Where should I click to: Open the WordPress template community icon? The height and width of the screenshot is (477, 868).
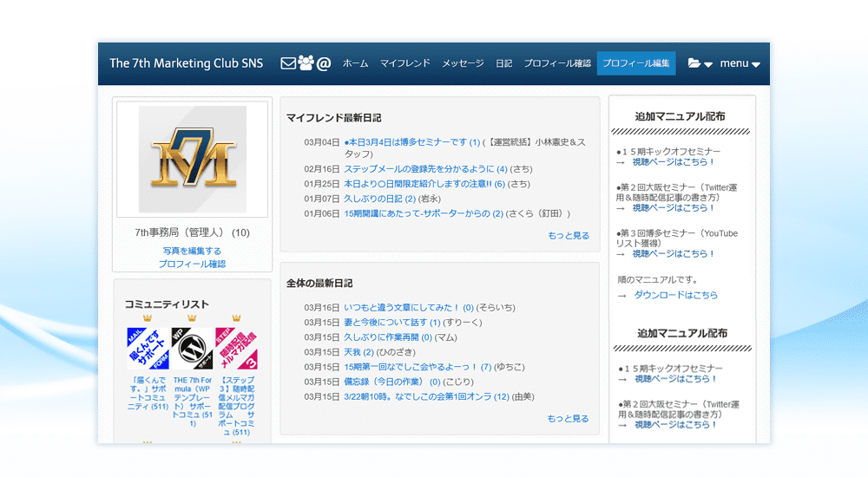pyautogui.click(x=192, y=349)
